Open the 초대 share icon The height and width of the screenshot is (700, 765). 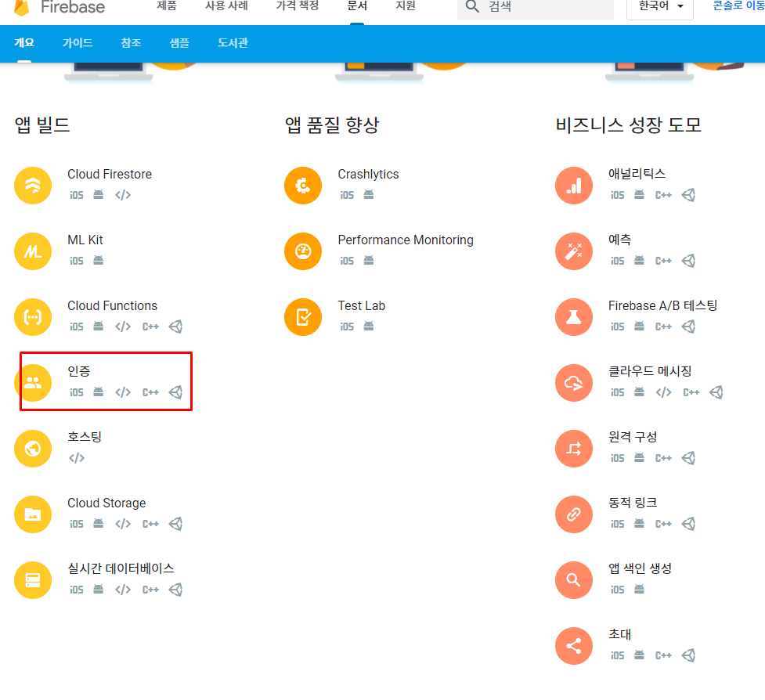574,646
